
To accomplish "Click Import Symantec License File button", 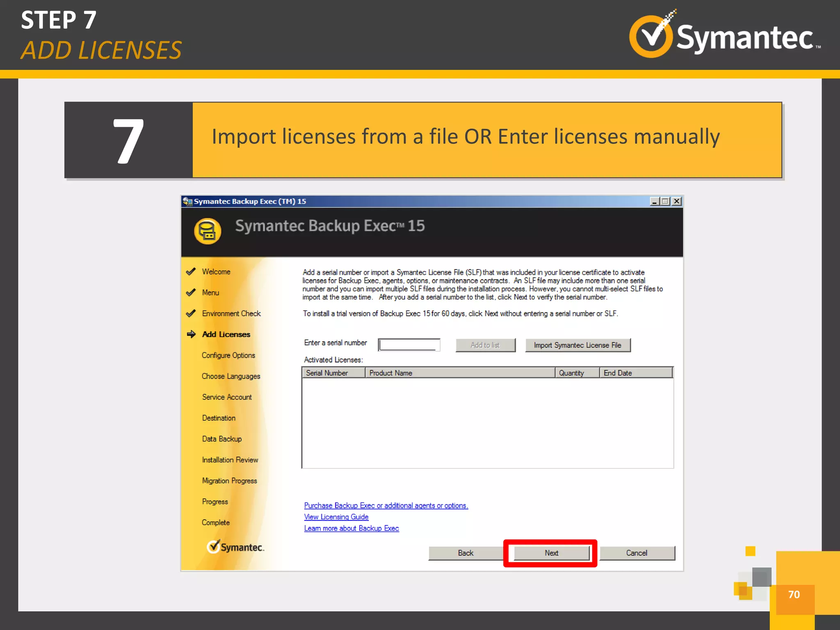I will coord(577,345).
